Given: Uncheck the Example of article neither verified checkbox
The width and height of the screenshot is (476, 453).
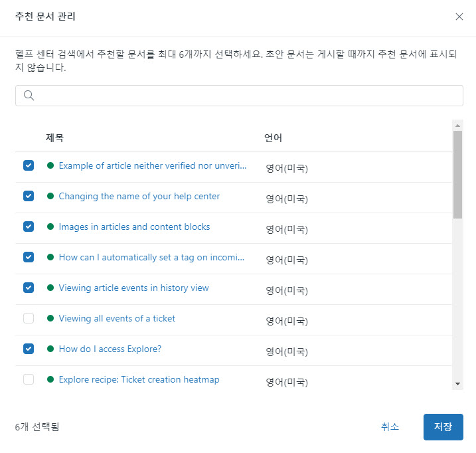Looking at the screenshot, I should (29, 165).
